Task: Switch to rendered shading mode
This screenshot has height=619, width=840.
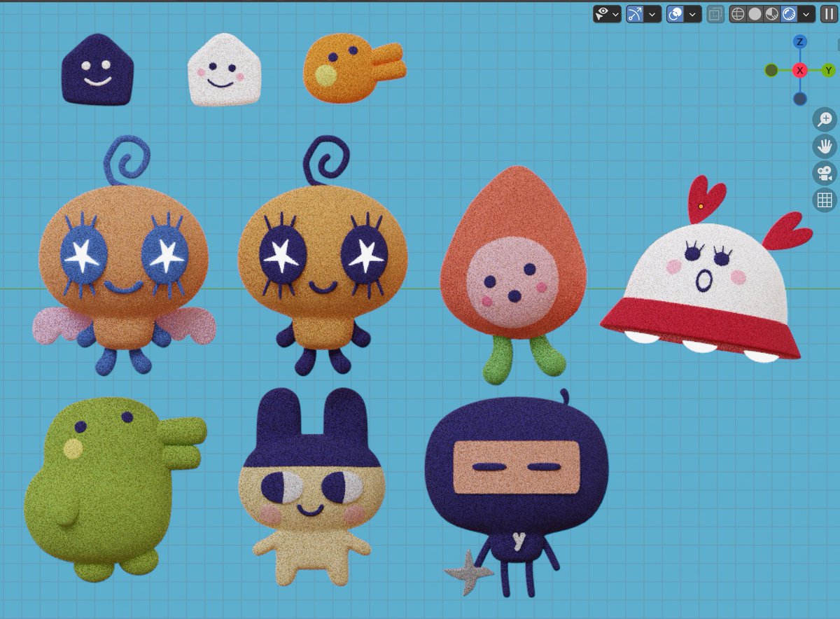Action: (x=789, y=13)
